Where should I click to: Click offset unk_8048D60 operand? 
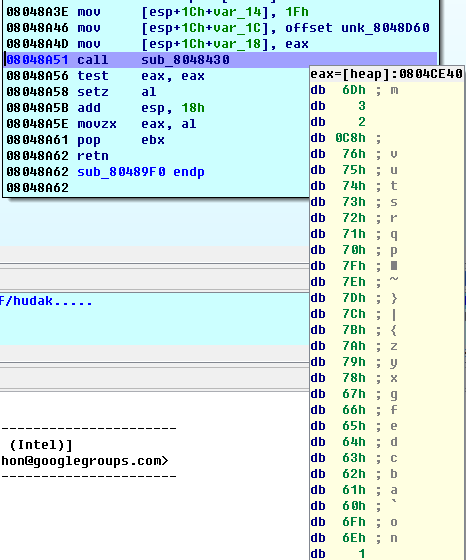357,28
